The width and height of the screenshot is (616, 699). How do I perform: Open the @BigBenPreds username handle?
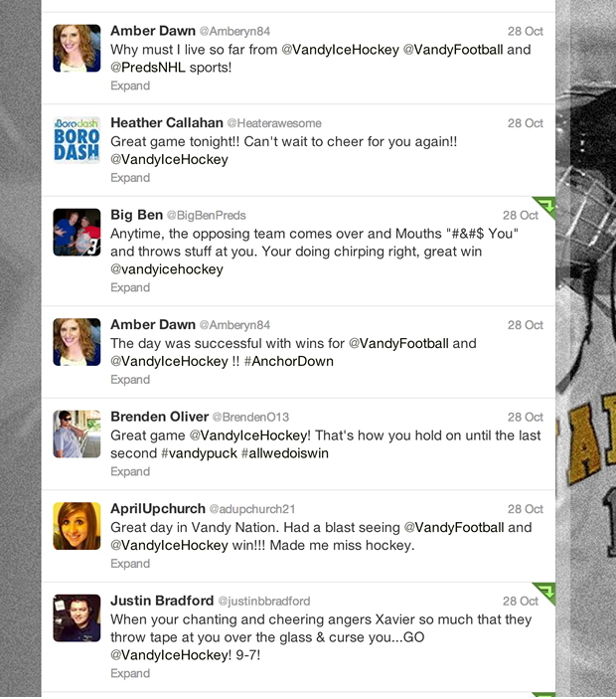[x=207, y=216]
